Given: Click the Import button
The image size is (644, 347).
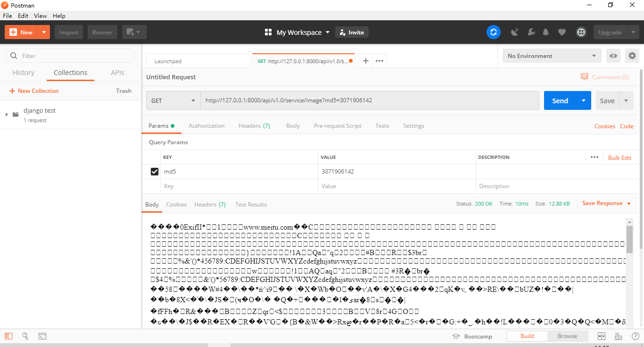Looking at the screenshot, I should click(69, 32).
